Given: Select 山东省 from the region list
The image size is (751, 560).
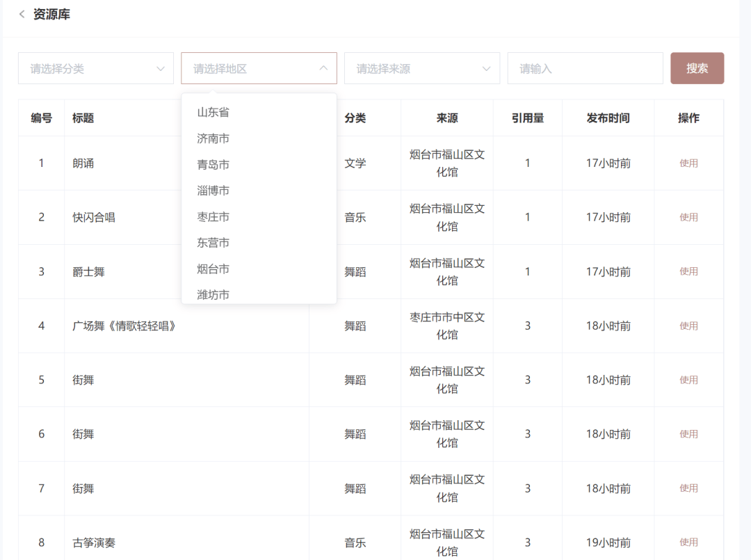Looking at the screenshot, I should pos(213,112).
